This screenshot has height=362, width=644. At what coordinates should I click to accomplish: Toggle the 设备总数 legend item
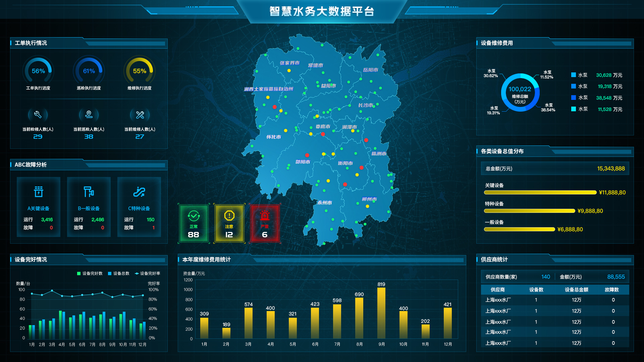tap(119, 274)
